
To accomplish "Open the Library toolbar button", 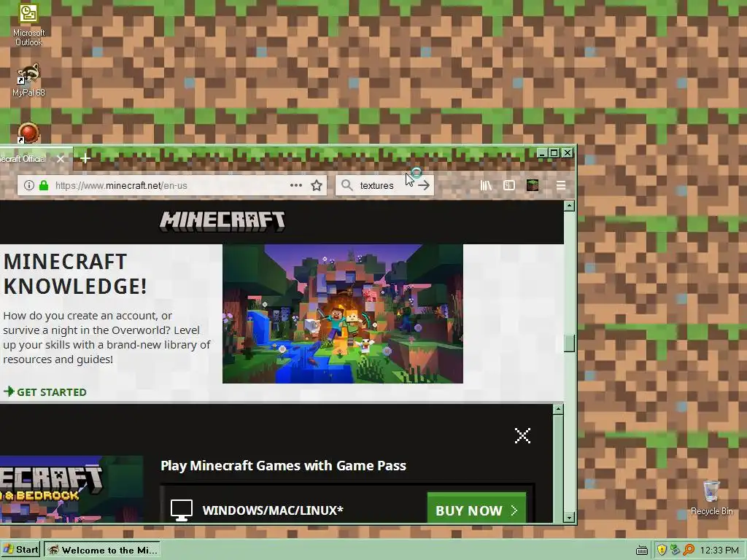I will (486, 185).
